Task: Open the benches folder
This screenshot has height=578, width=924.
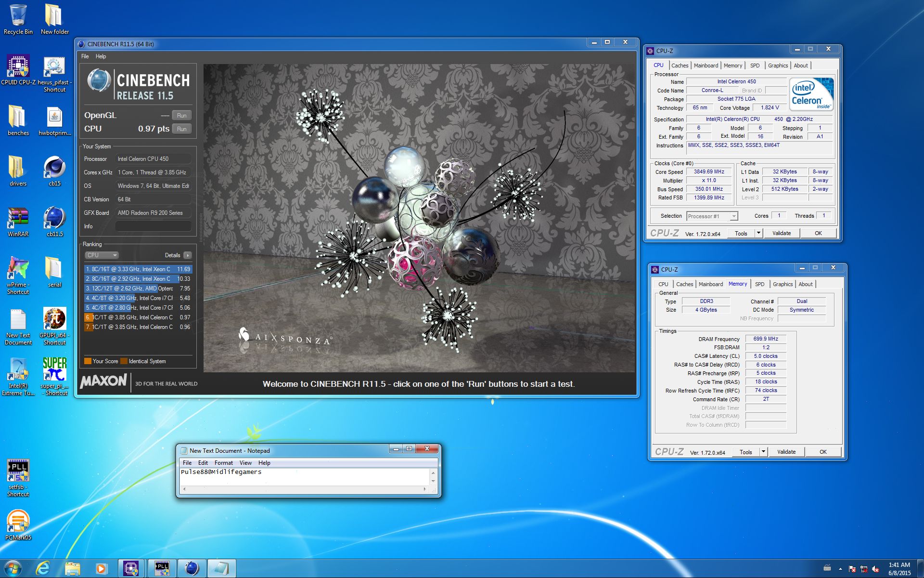Action: pos(18,120)
